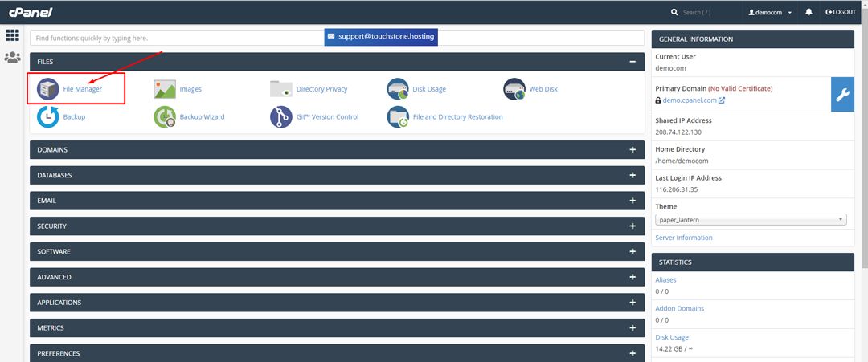The image size is (868, 362).
Task: Click the Backup Wizard text link
Action: pyautogui.click(x=202, y=117)
